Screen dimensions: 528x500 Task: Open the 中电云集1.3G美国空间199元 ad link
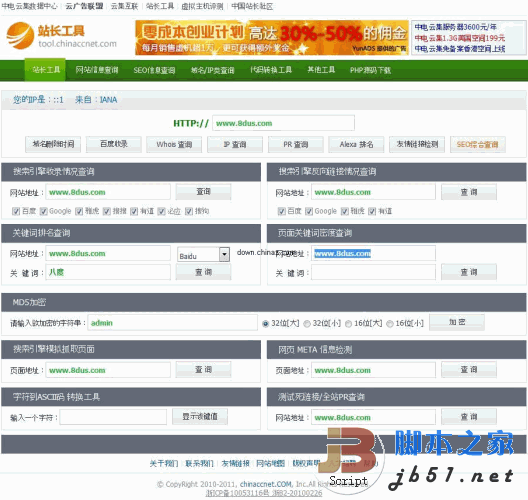(x=460, y=38)
